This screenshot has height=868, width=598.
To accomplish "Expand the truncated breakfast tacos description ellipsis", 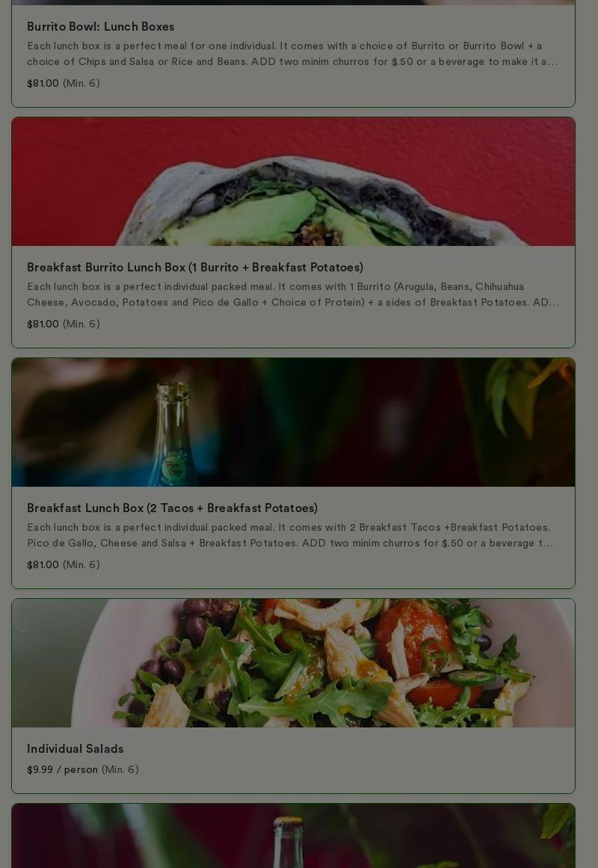I will tap(548, 544).
